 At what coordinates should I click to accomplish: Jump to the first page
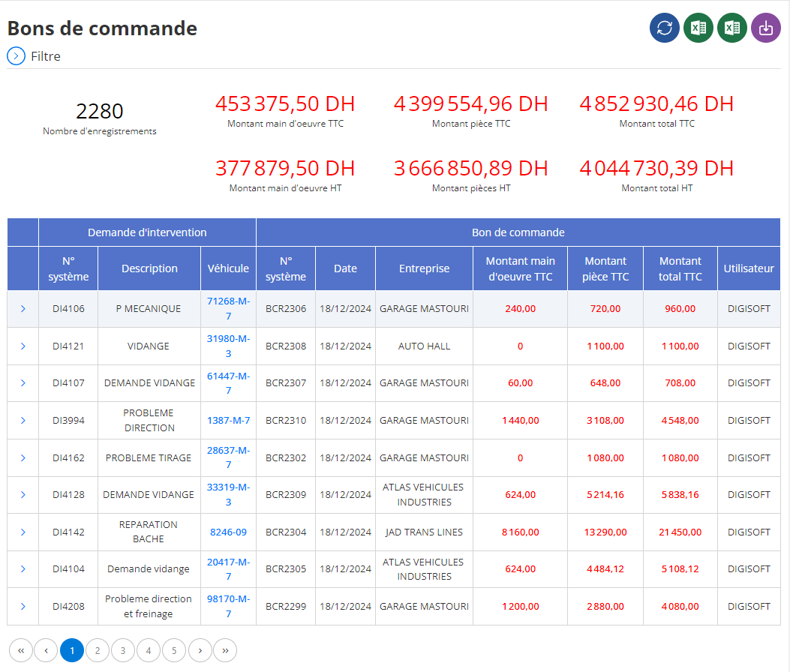click(21, 650)
